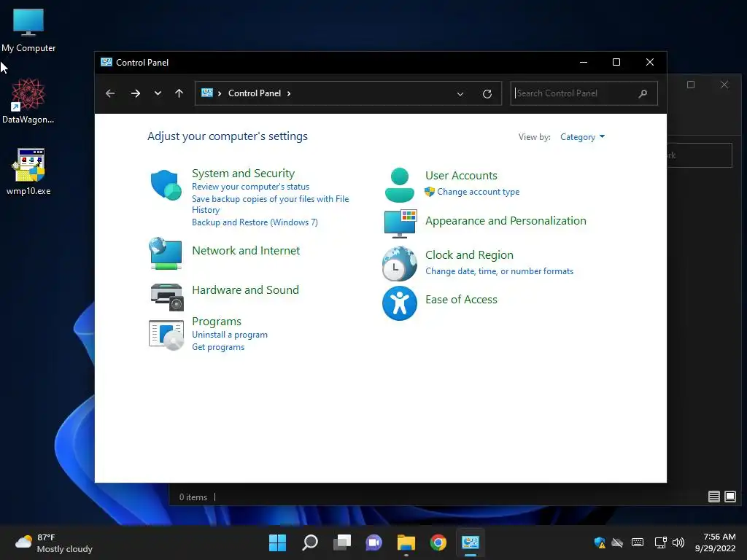
Task: Open the Network and Internet globe icon
Action: click(x=166, y=253)
